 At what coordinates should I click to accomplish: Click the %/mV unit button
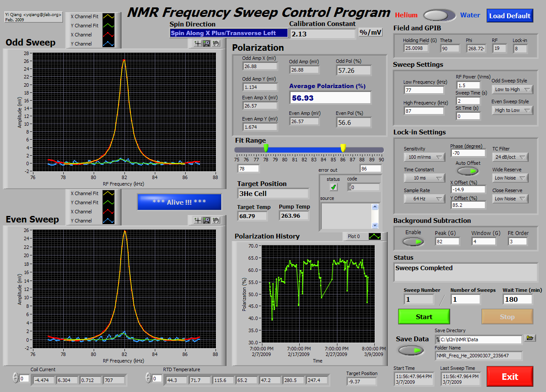pos(371,32)
